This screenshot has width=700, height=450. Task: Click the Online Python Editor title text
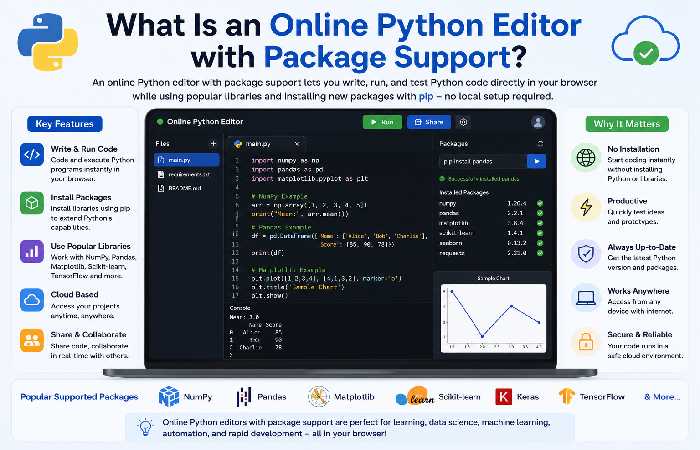[x=205, y=121]
